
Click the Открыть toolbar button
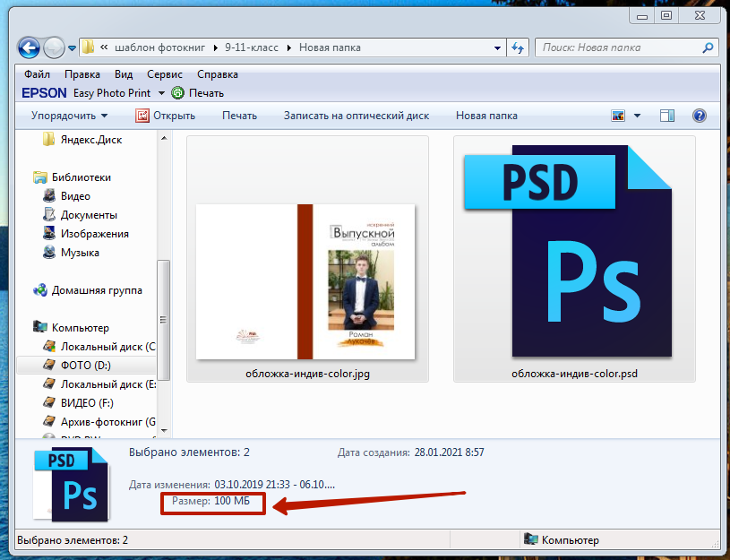point(166,116)
